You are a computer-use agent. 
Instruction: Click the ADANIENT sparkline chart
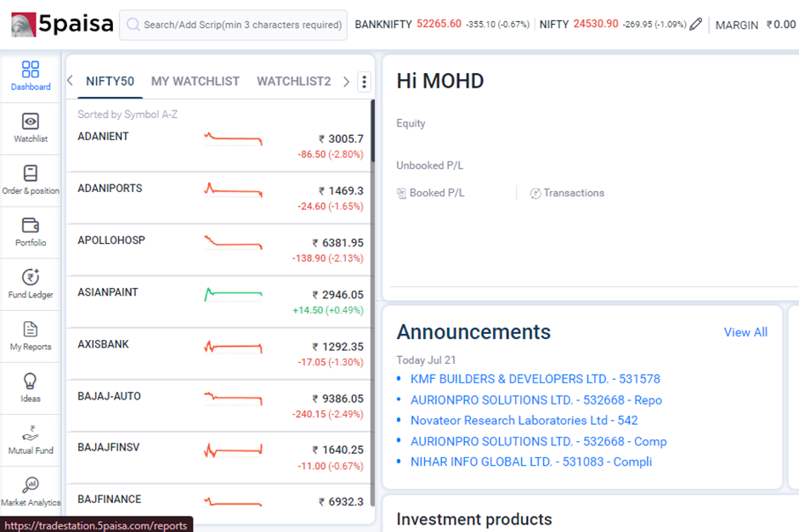coord(234,139)
